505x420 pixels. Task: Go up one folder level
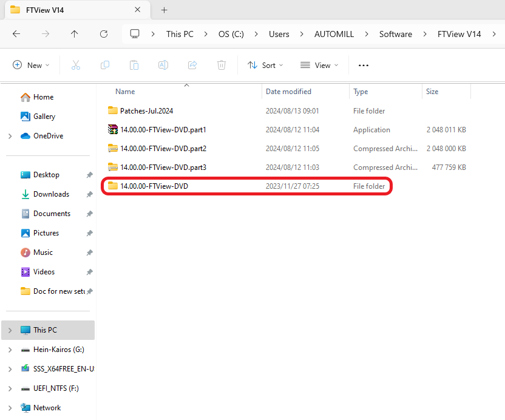click(75, 34)
